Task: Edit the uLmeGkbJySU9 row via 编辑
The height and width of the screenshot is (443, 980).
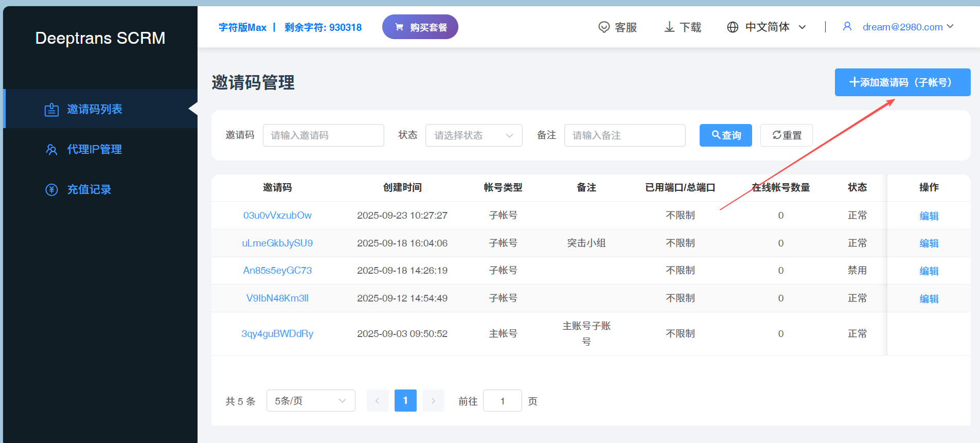Action: (929, 243)
